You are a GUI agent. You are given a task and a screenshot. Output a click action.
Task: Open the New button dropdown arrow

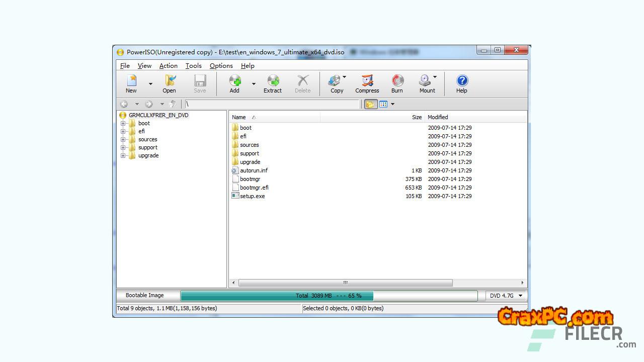pyautogui.click(x=150, y=84)
